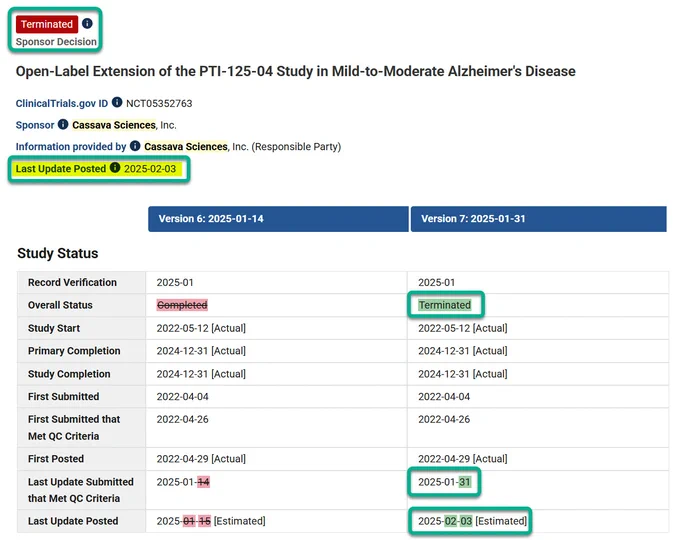Click the Sponsor label link
This screenshot has width=680, height=540.
point(35,125)
